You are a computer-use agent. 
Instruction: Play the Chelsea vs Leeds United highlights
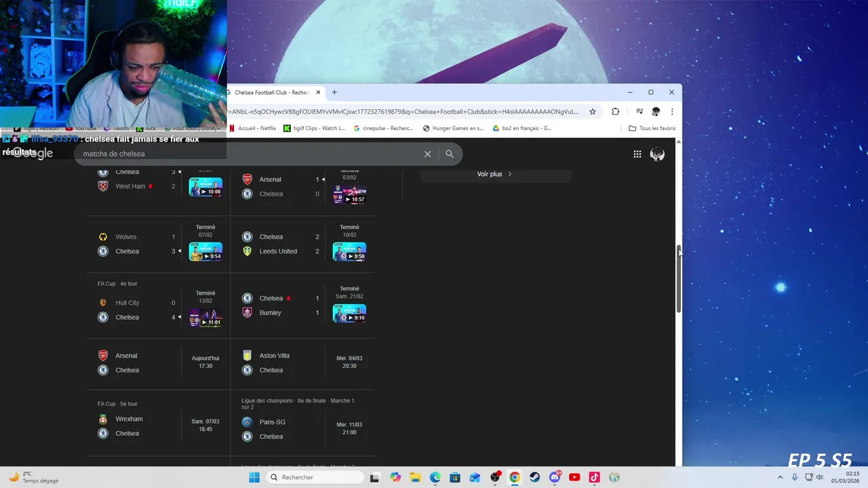350,251
